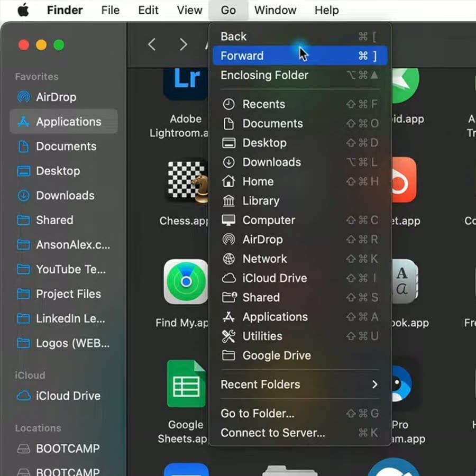
Task: Select the Google Sheets.app icon
Action: [186, 383]
